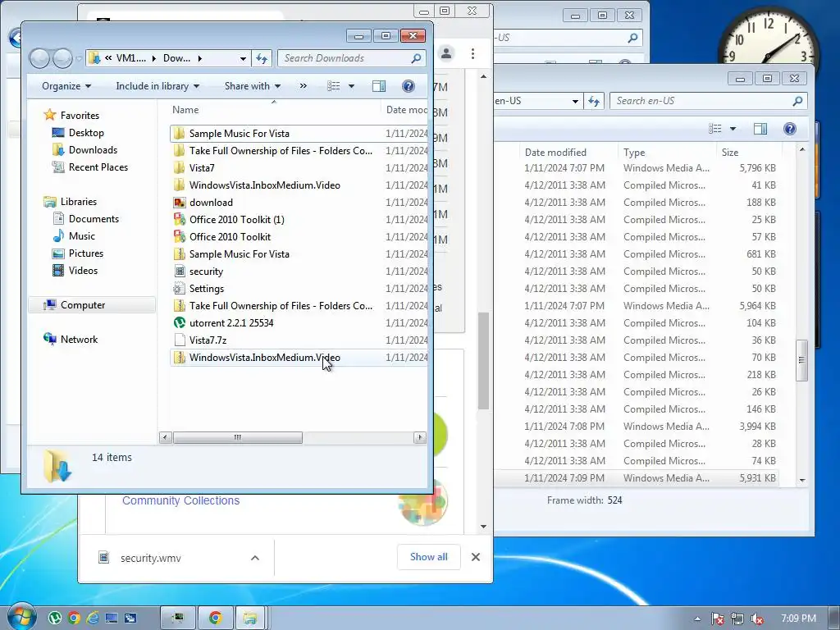Viewport: 840px width, 630px height.
Task: Select Network in navigation pane
Action: pyautogui.click(x=79, y=339)
